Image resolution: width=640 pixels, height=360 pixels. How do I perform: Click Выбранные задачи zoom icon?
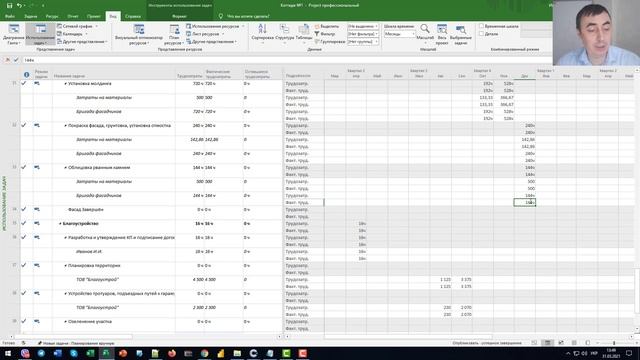[461, 29]
